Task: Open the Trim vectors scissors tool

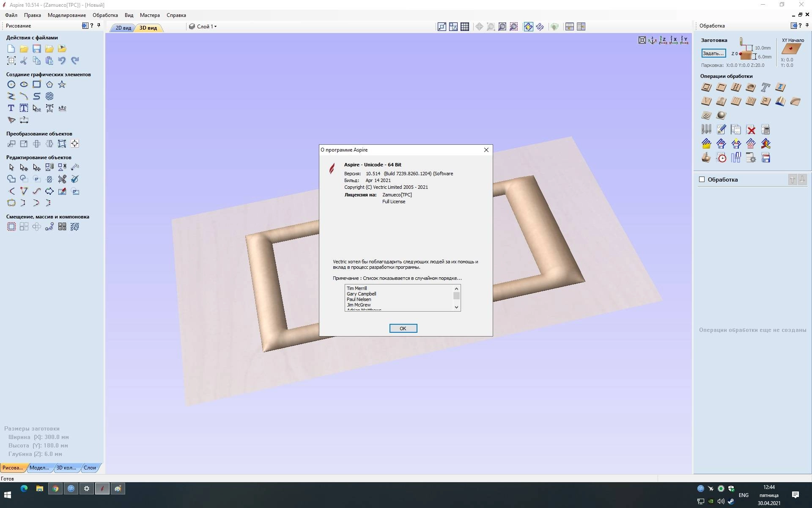Action: (62, 179)
